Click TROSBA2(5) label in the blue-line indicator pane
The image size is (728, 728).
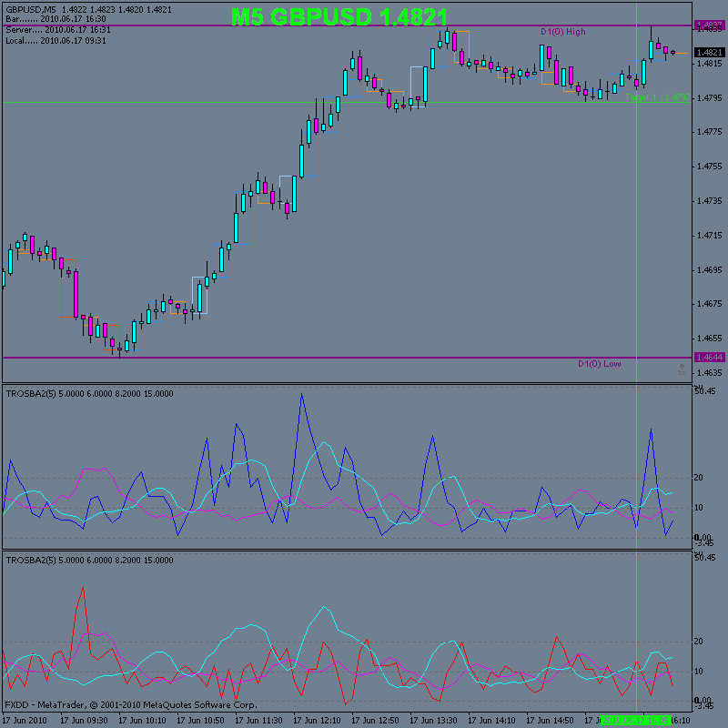[31, 394]
